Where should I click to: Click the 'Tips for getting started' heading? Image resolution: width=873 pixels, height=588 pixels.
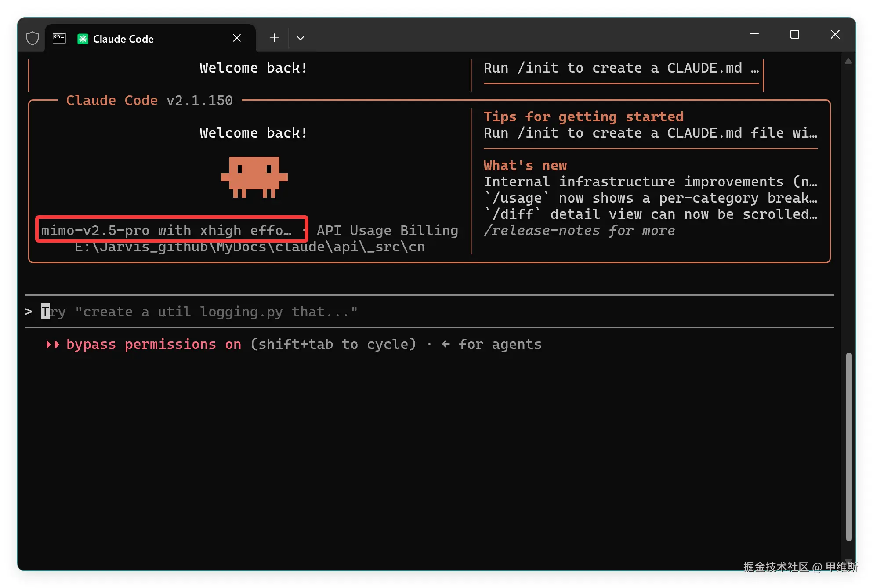pos(583,116)
